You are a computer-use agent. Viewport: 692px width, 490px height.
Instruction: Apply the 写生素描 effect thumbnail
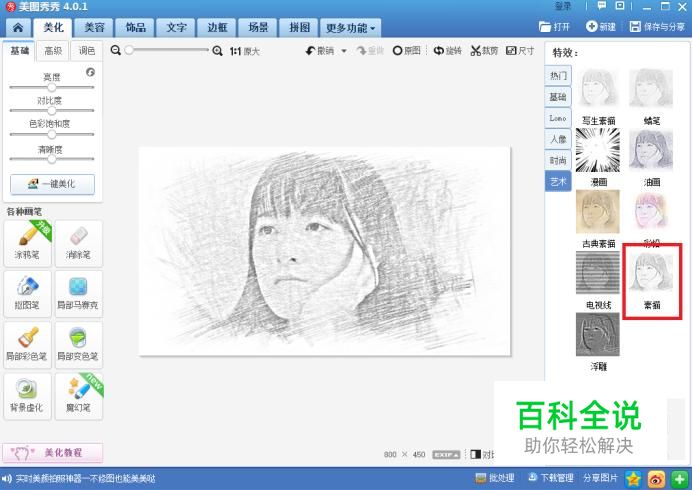[x=598, y=89]
